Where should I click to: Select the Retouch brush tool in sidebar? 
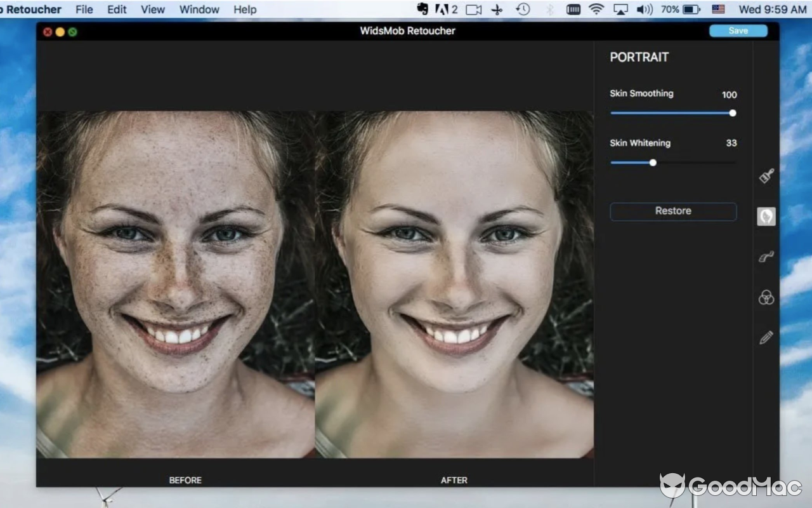point(766,177)
